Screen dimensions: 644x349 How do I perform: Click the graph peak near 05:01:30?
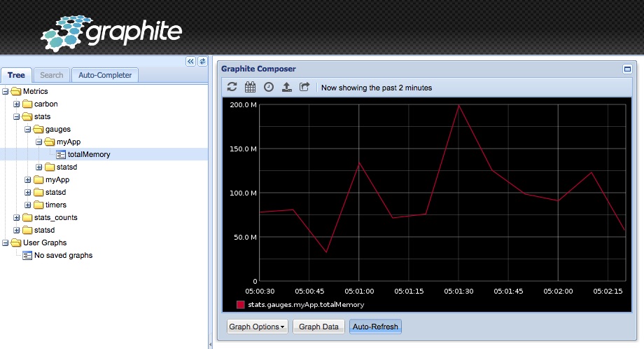(458, 105)
